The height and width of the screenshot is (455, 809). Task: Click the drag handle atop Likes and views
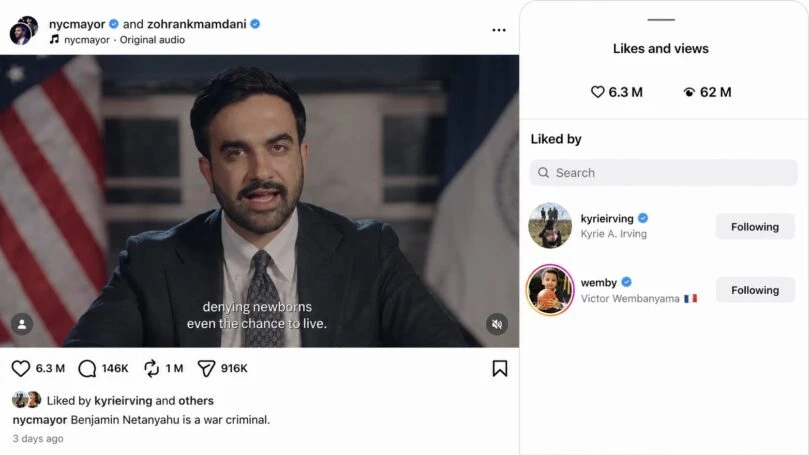[661, 20]
